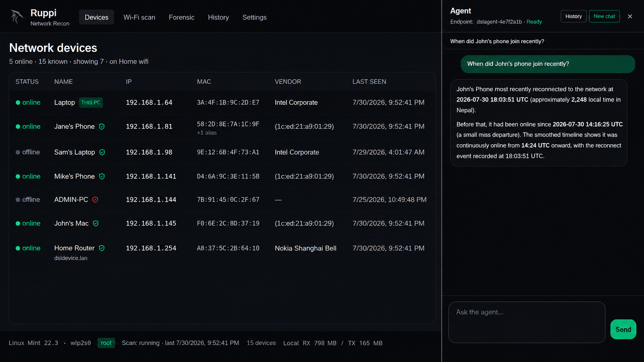Click the Local RX 798 MB stat

pos(310,343)
